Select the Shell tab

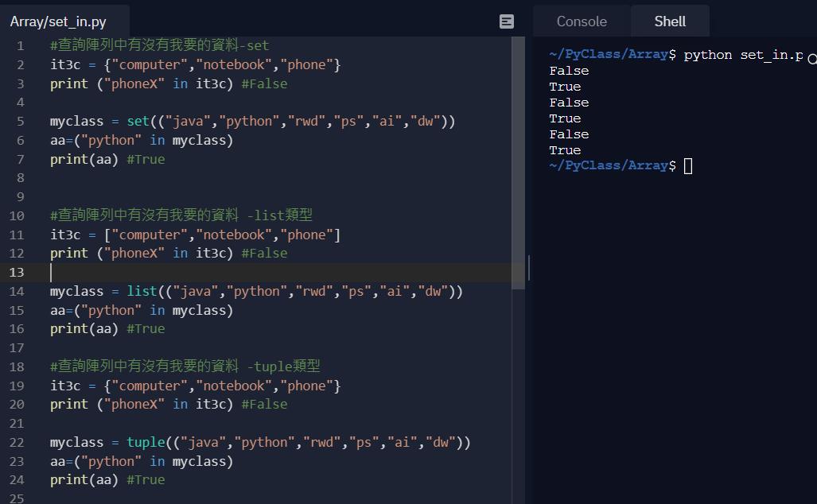tap(670, 21)
